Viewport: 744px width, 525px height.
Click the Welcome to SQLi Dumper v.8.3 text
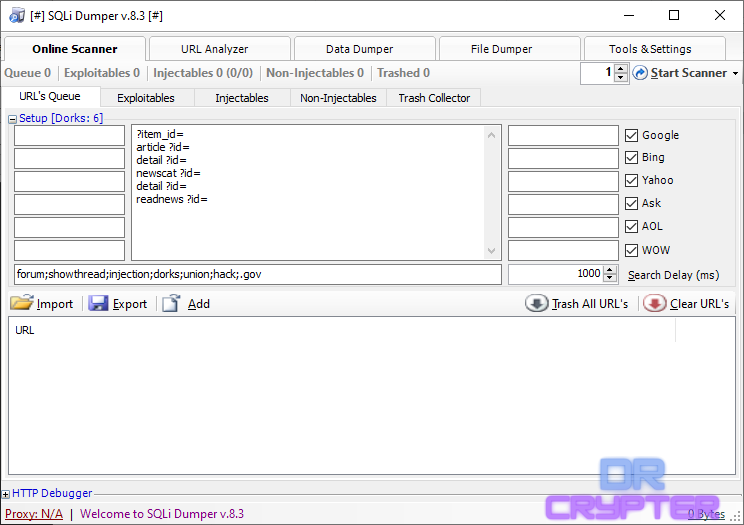click(x=162, y=514)
